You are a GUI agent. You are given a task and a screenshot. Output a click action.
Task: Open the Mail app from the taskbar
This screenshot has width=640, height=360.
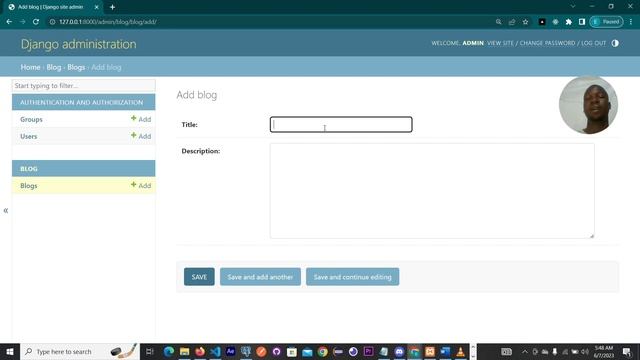pyautogui.click(x=307, y=351)
